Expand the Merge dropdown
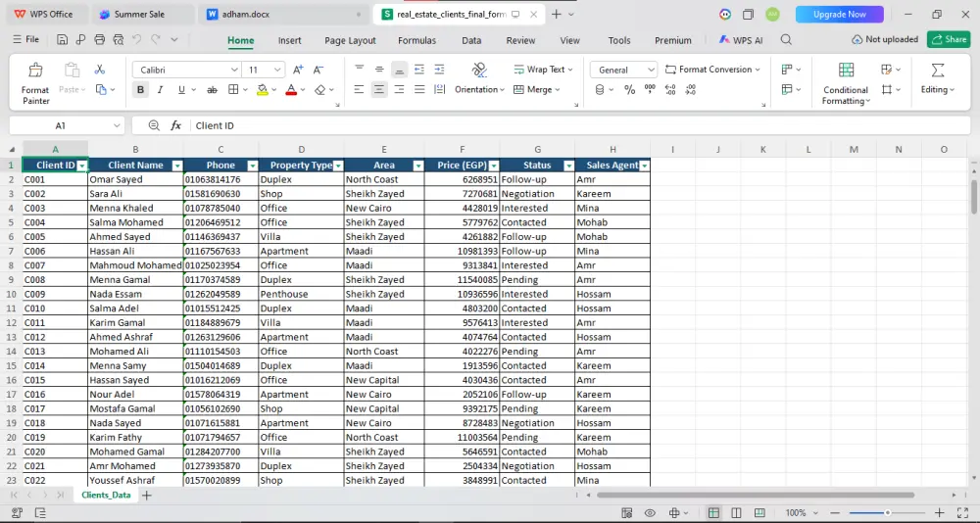This screenshot has width=980, height=523. pos(558,90)
